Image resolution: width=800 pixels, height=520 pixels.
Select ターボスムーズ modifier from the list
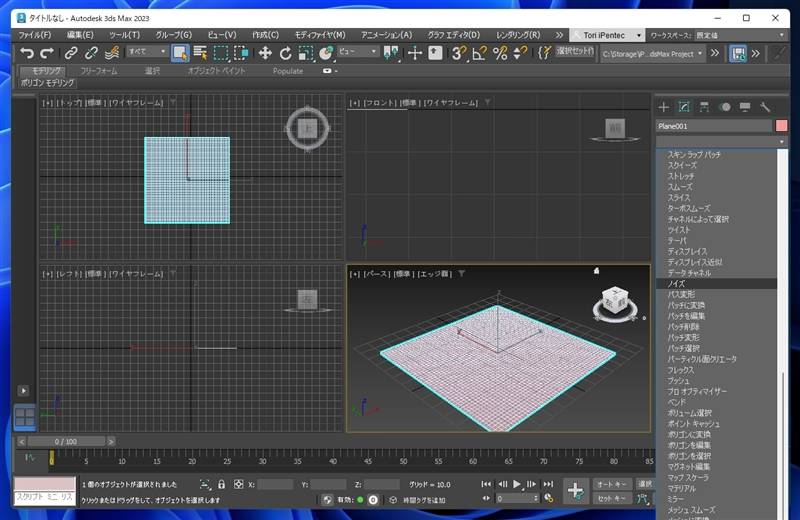716,208
